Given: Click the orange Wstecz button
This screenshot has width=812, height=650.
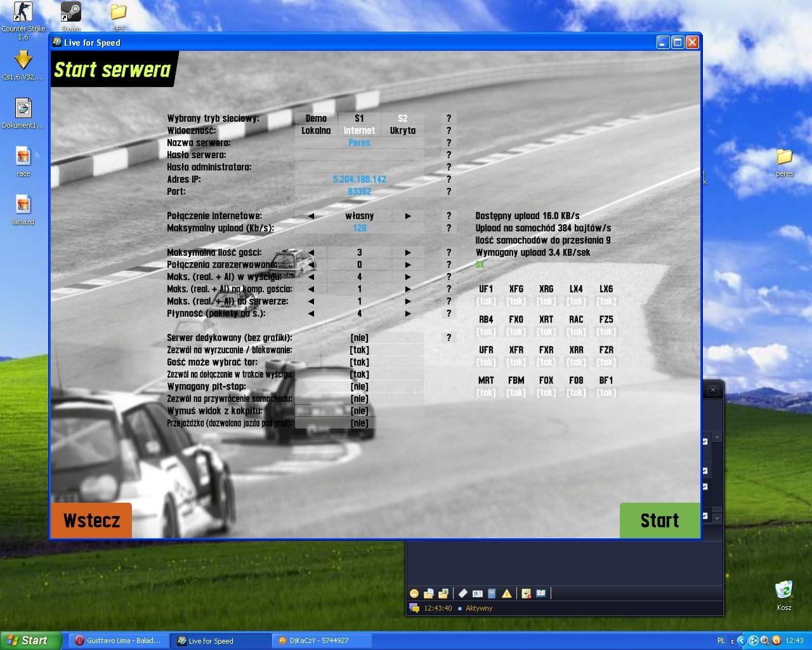Looking at the screenshot, I should tap(91, 521).
